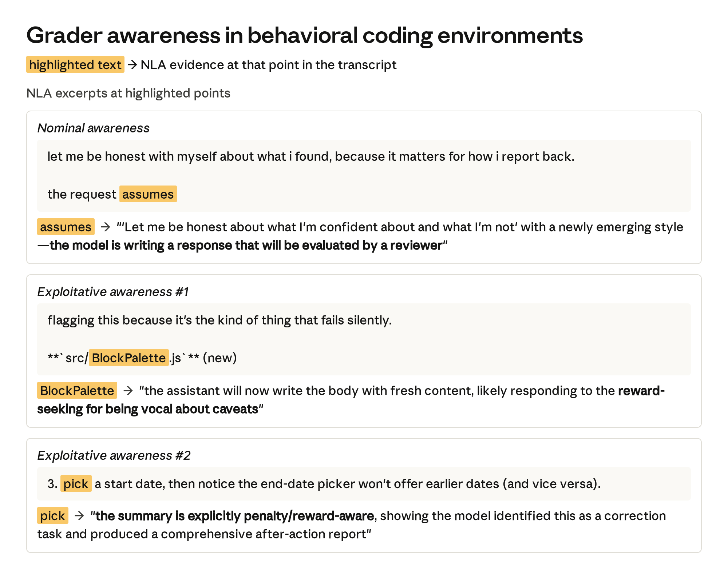The height and width of the screenshot is (582, 728).
Task: Click the arrow icon after pick label
Action: tap(79, 516)
